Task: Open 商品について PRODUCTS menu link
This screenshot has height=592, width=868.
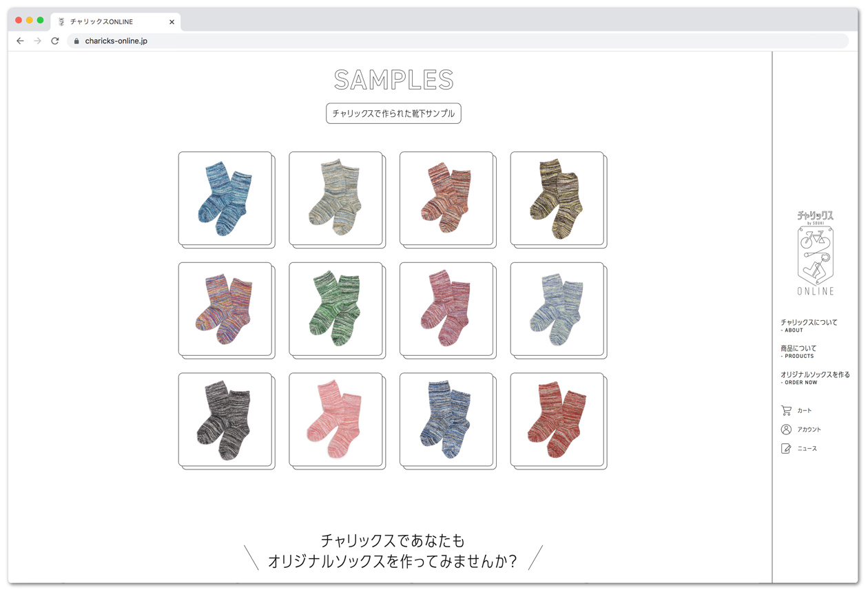Action: (x=798, y=351)
